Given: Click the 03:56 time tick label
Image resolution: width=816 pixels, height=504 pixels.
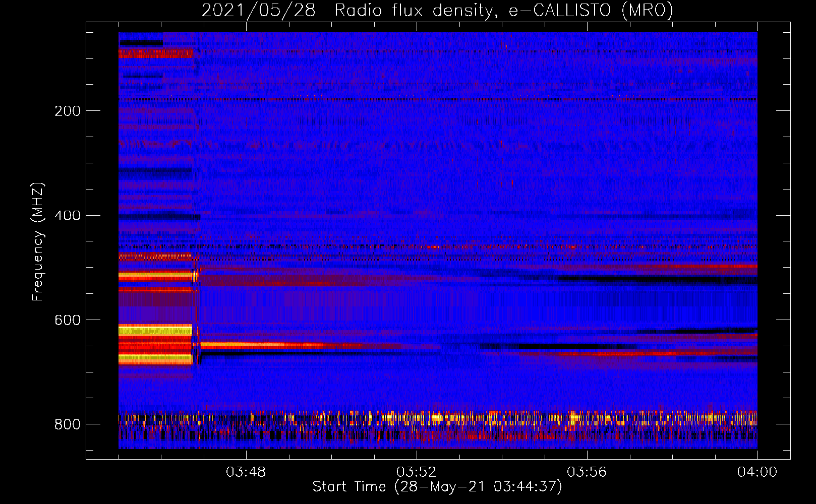Looking at the screenshot, I should [587, 472].
